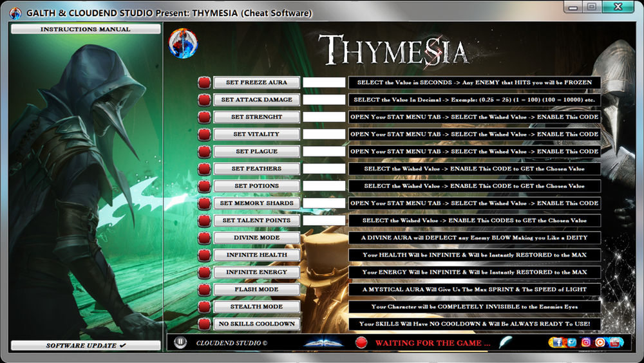Click the SET VITALITY button
The height and width of the screenshot is (363, 644).
(x=257, y=134)
